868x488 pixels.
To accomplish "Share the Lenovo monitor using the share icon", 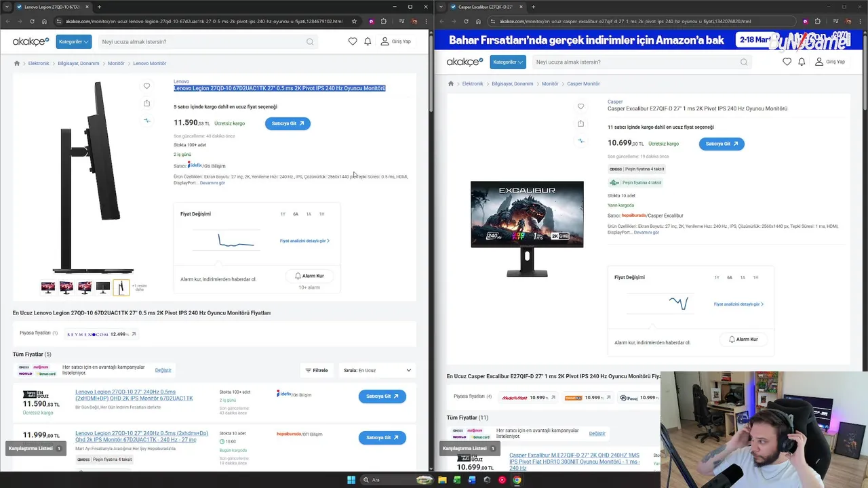I will click(146, 103).
